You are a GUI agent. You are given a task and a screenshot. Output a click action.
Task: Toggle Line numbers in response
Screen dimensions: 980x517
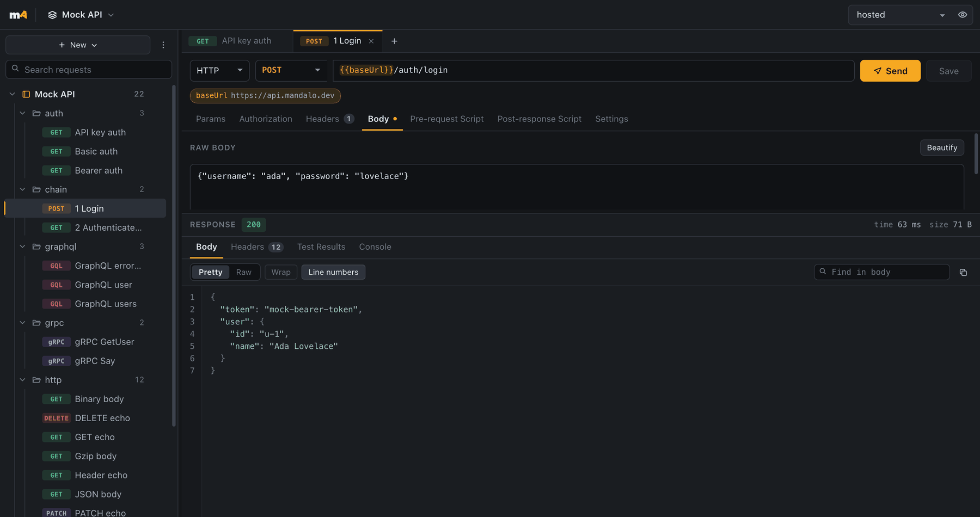point(333,272)
